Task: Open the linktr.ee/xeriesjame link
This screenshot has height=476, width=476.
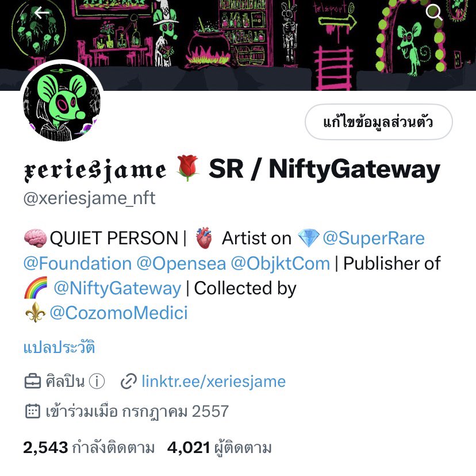Action: [214, 381]
